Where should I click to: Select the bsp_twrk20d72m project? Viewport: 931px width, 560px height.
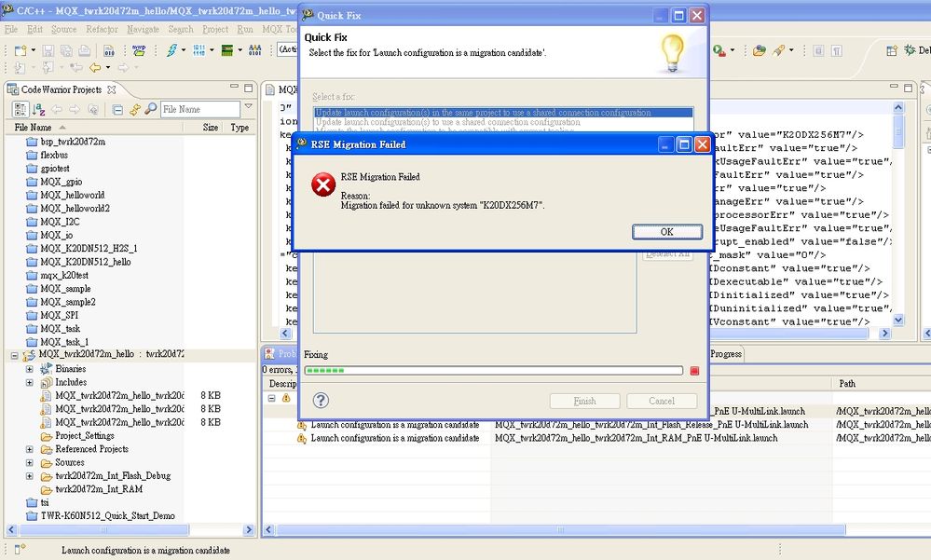[73, 142]
